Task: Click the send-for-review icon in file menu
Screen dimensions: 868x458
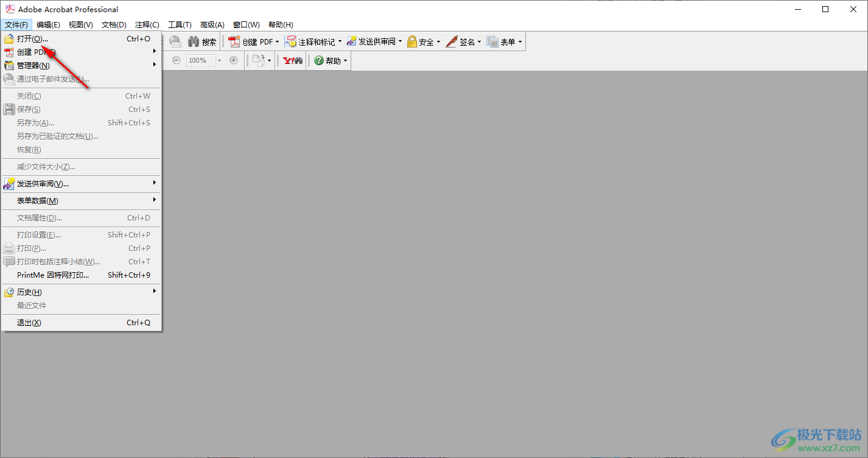Action: [9, 183]
